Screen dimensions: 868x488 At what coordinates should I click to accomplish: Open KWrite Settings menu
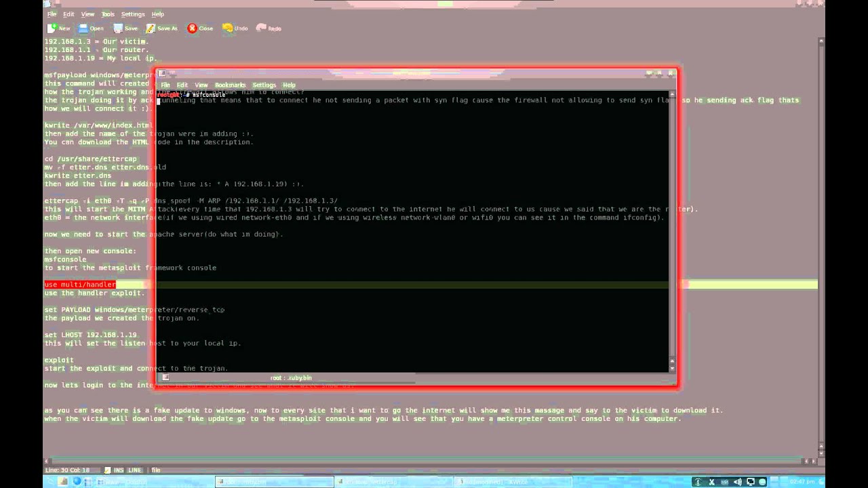[x=133, y=14]
